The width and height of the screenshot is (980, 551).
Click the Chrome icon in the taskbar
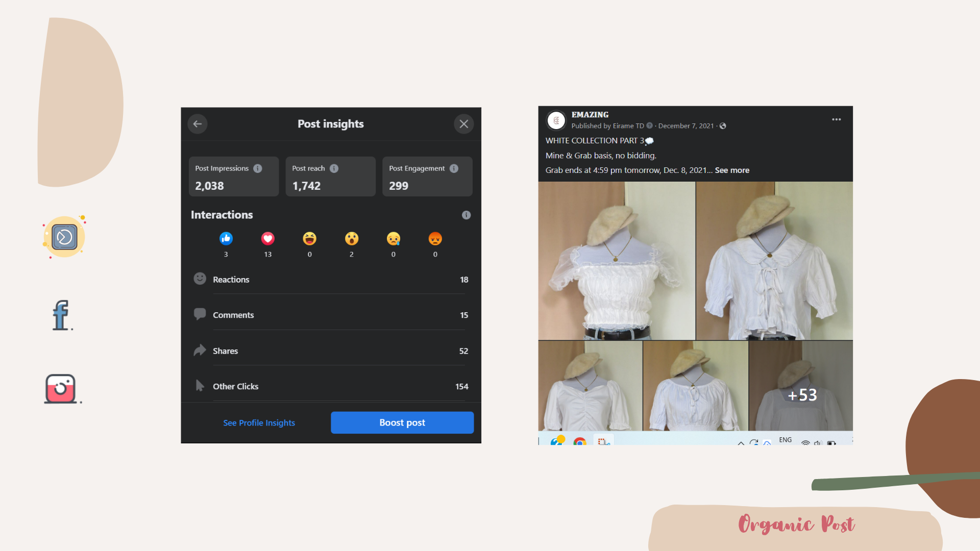(x=580, y=441)
